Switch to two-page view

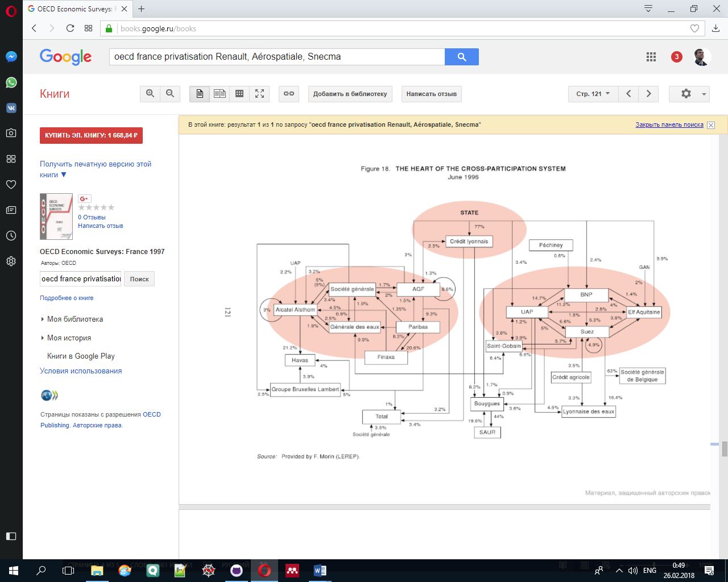220,94
